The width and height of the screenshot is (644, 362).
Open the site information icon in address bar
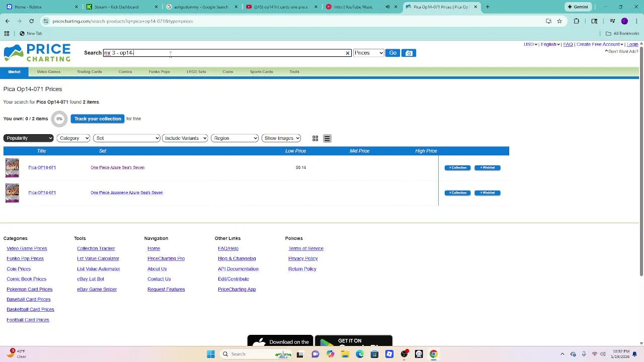pyautogui.click(x=46, y=21)
